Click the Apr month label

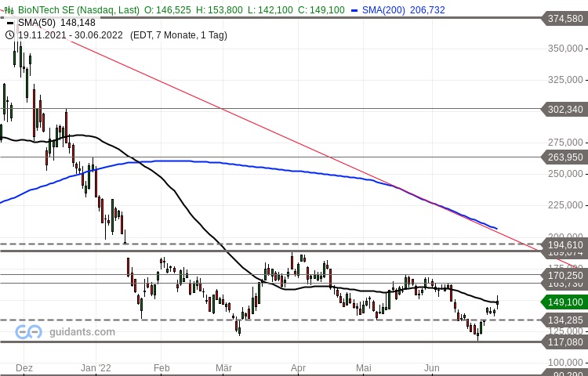click(x=298, y=368)
